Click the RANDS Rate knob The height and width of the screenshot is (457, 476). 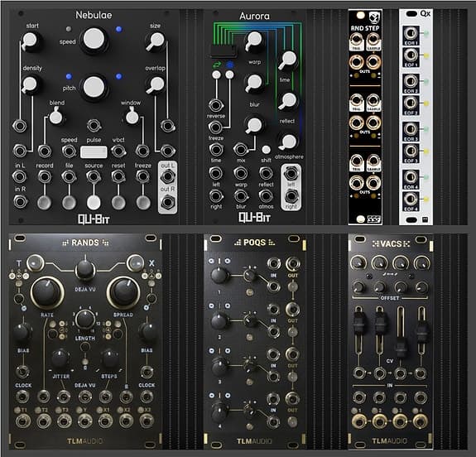[46, 292]
